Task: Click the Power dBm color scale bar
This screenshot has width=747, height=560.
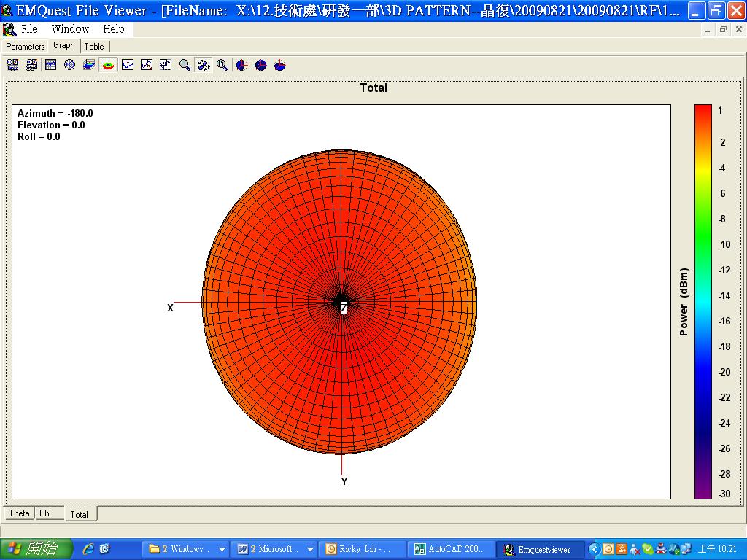Action: (x=703, y=301)
